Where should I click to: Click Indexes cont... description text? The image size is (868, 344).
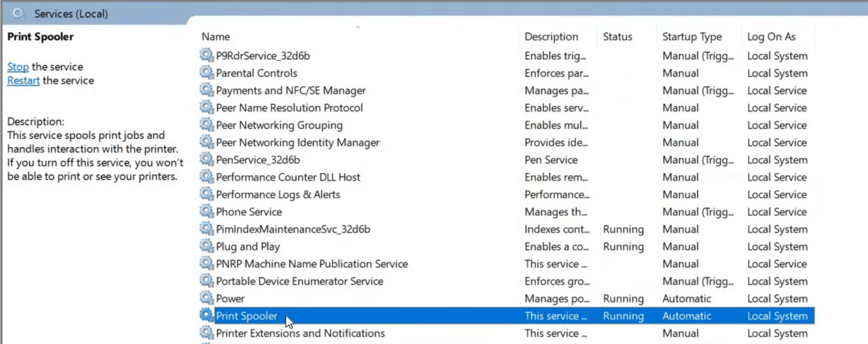pyautogui.click(x=557, y=229)
